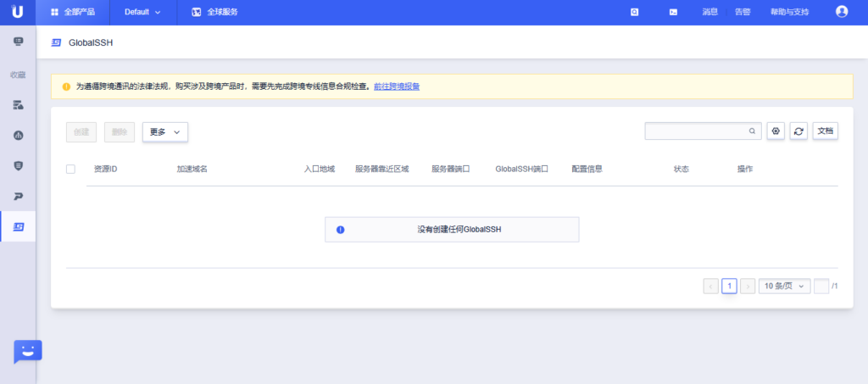
Task: Toggle the select-all checkbox in table header
Action: [x=70, y=169]
